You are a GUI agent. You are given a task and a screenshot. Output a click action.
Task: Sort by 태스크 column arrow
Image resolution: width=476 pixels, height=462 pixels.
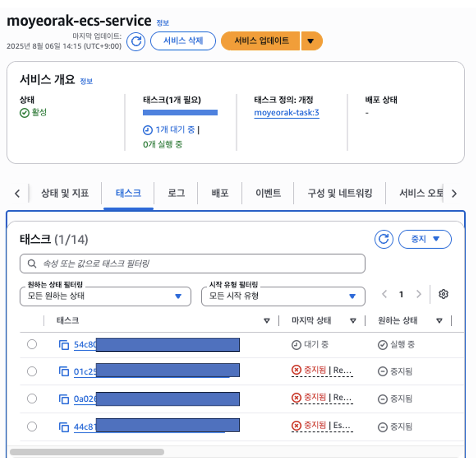(x=267, y=320)
